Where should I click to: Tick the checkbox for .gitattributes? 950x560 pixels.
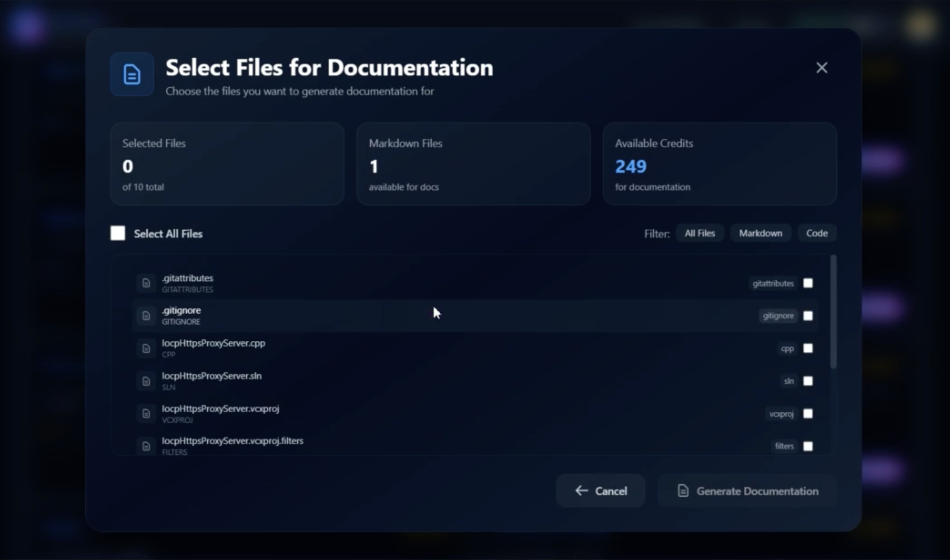click(808, 283)
